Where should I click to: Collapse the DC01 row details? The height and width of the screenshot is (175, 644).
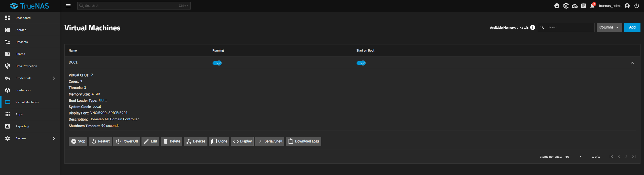(x=632, y=63)
